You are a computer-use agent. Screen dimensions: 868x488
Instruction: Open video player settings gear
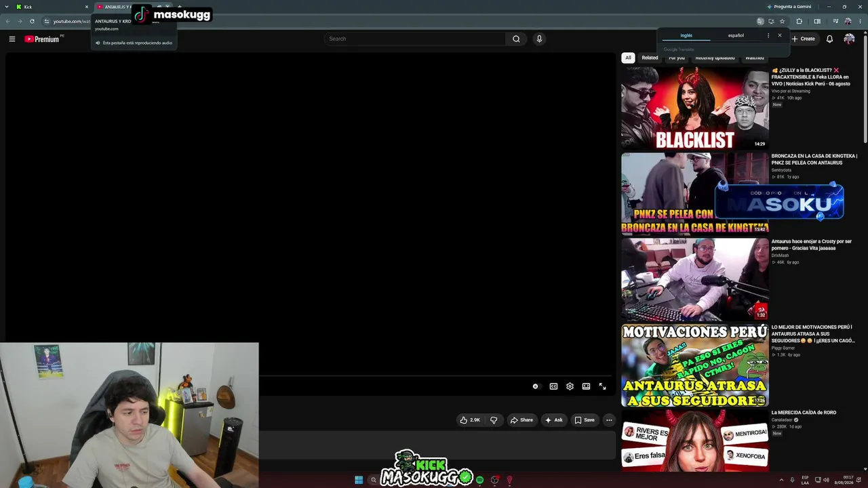(570, 386)
